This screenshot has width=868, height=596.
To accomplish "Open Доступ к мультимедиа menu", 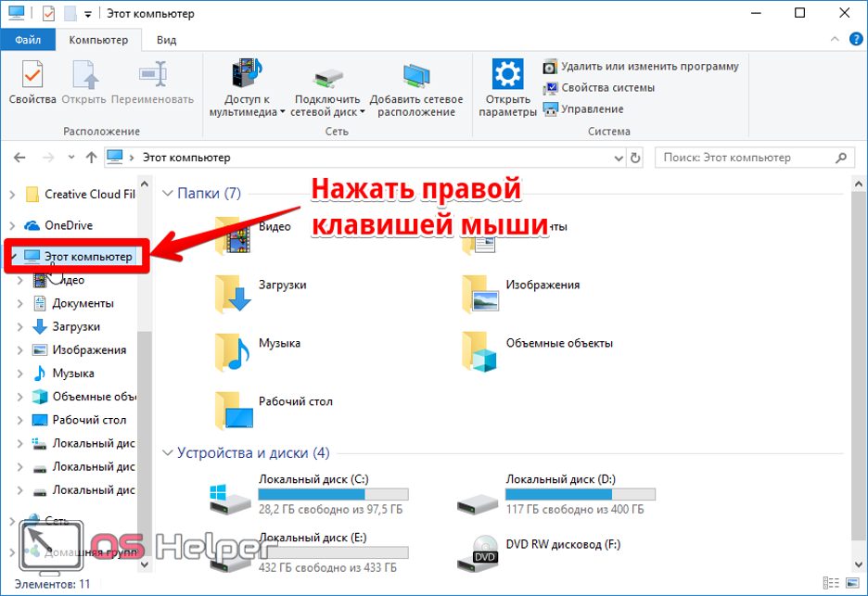I will (247, 88).
